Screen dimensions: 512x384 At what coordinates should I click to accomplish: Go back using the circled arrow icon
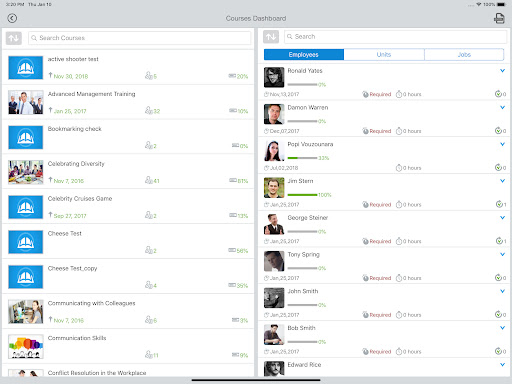click(12, 18)
